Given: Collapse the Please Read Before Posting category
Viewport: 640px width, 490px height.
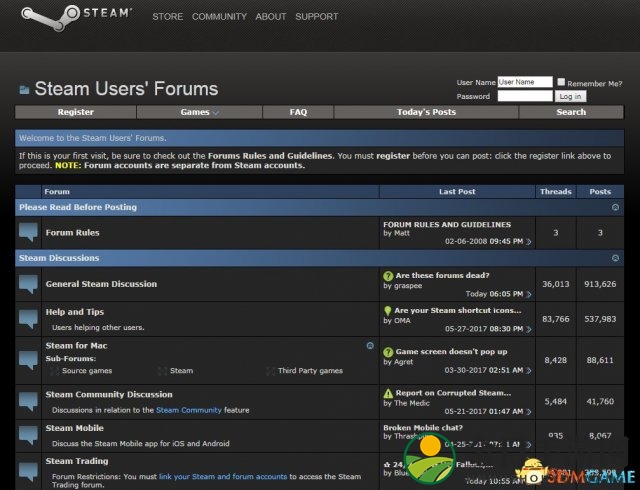Looking at the screenshot, I should pyautogui.click(x=616, y=207).
